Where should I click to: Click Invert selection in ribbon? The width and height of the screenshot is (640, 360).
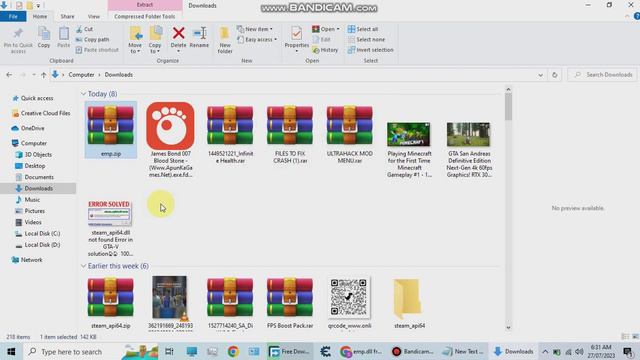click(371, 50)
